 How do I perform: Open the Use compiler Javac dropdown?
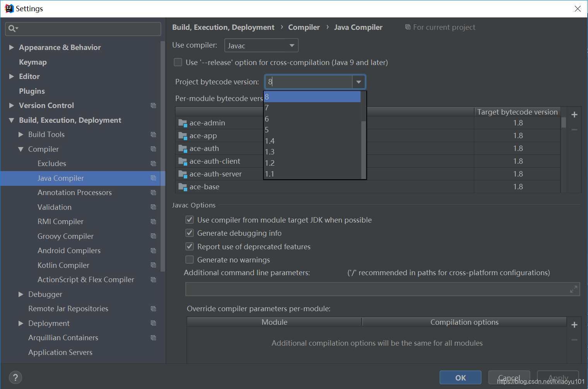[x=262, y=46]
